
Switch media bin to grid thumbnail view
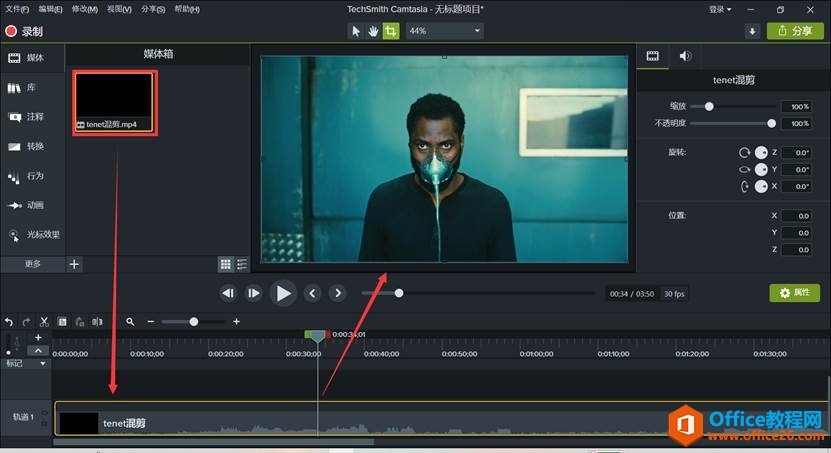pyautogui.click(x=226, y=264)
